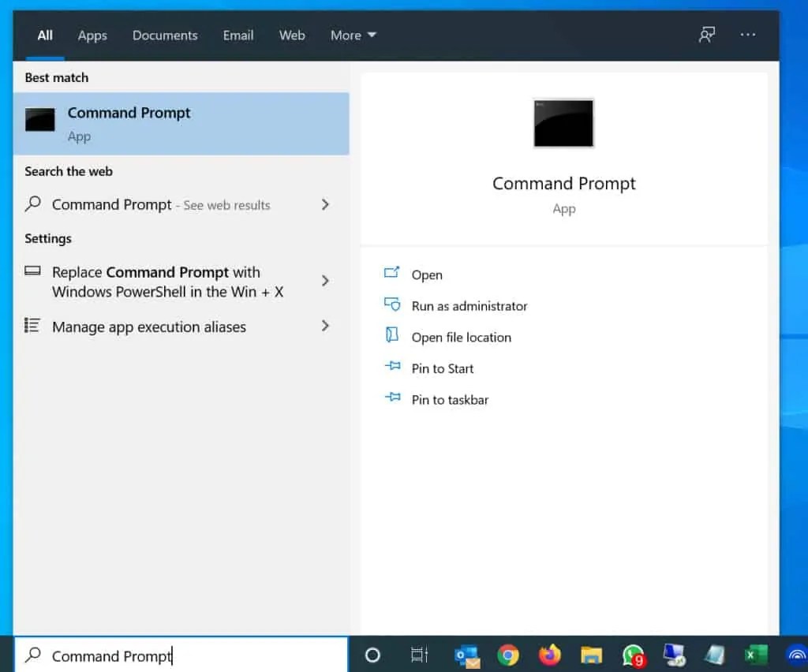The height and width of the screenshot is (672, 808).
Task: Click the Open file location icon
Action: [x=393, y=336]
